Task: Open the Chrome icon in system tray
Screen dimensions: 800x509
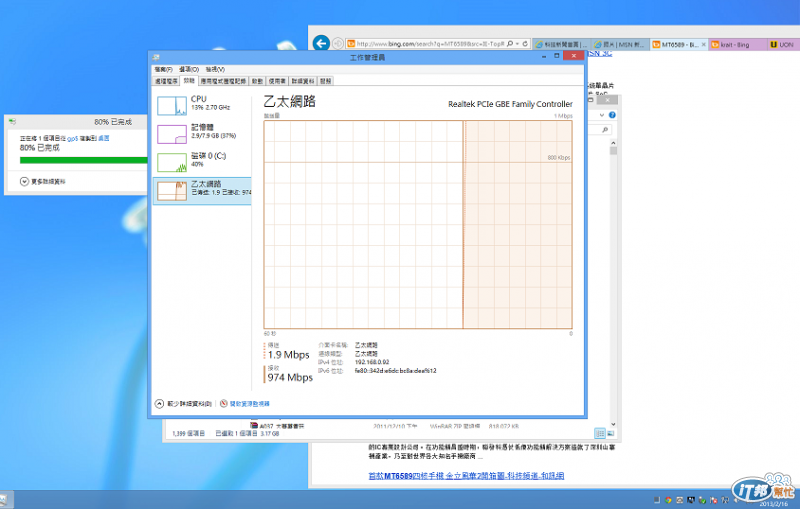Action: (x=668, y=500)
